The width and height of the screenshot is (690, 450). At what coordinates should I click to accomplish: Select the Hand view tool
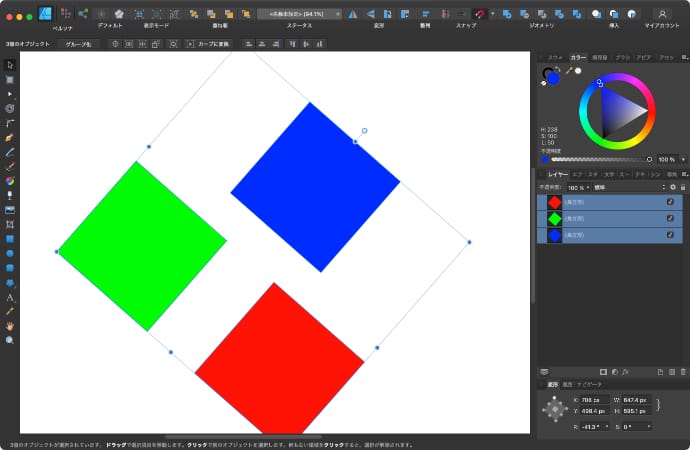pyautogui.click(x=10, y=326)
